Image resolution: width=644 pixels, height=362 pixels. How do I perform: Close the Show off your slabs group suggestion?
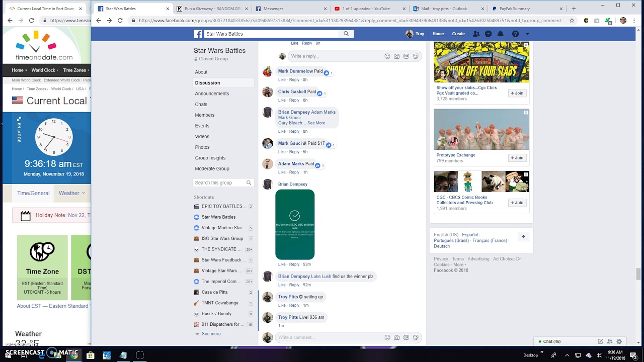click(x=526, y=45)
